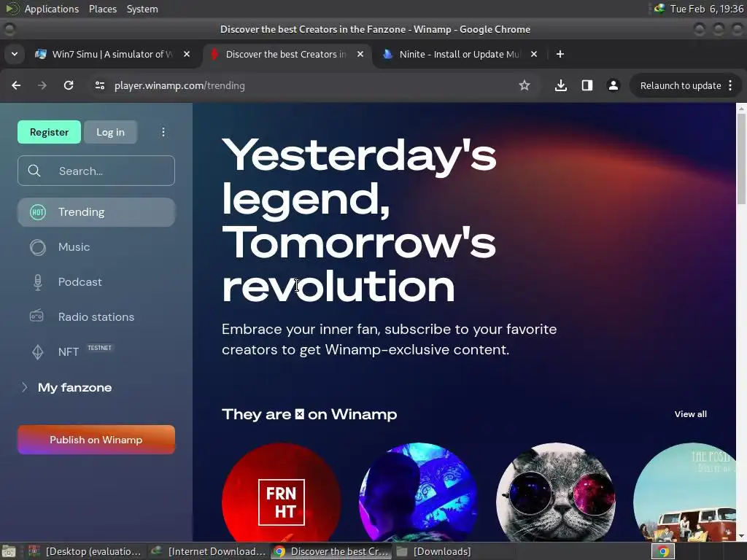Open the cat with sunglasses creator thumbnail
This screenshot has width=747, height=560.
(555, 492)
